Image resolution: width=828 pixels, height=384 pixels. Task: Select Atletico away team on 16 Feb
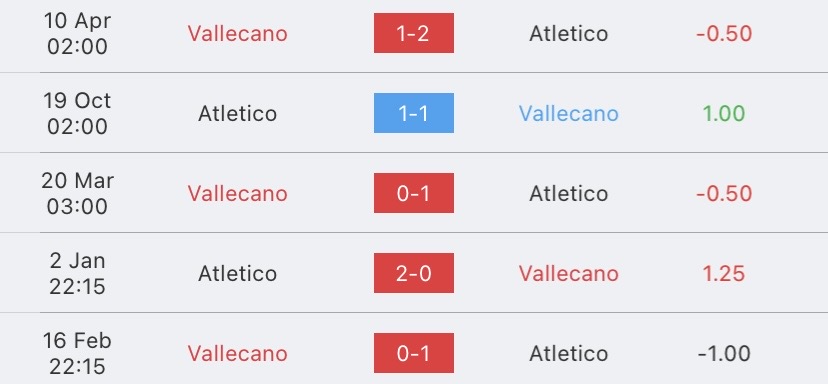pyautogui.click(x=568, y=353)
